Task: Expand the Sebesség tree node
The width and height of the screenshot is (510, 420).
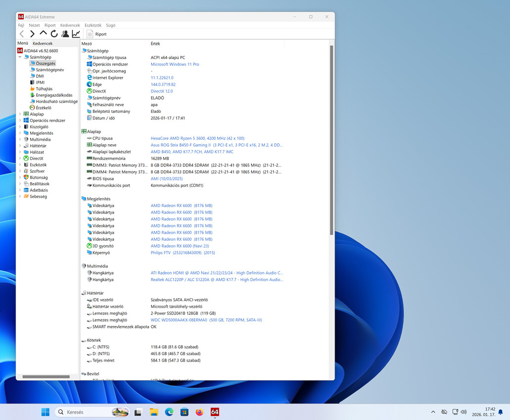Action: point(20,197)
